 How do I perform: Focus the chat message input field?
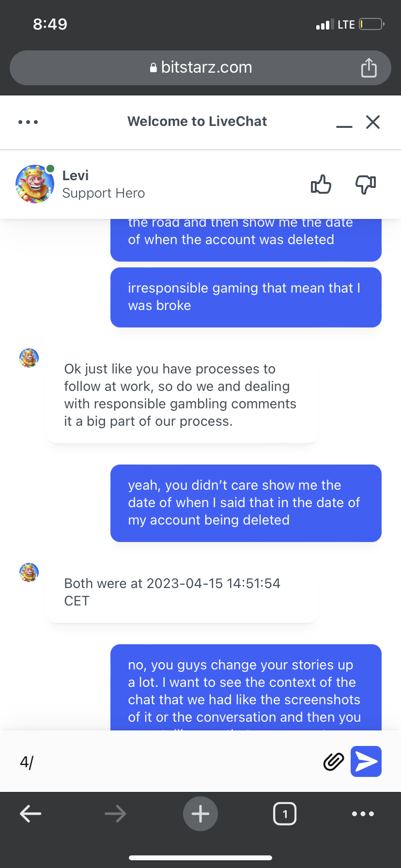click(x=165, y=762)
